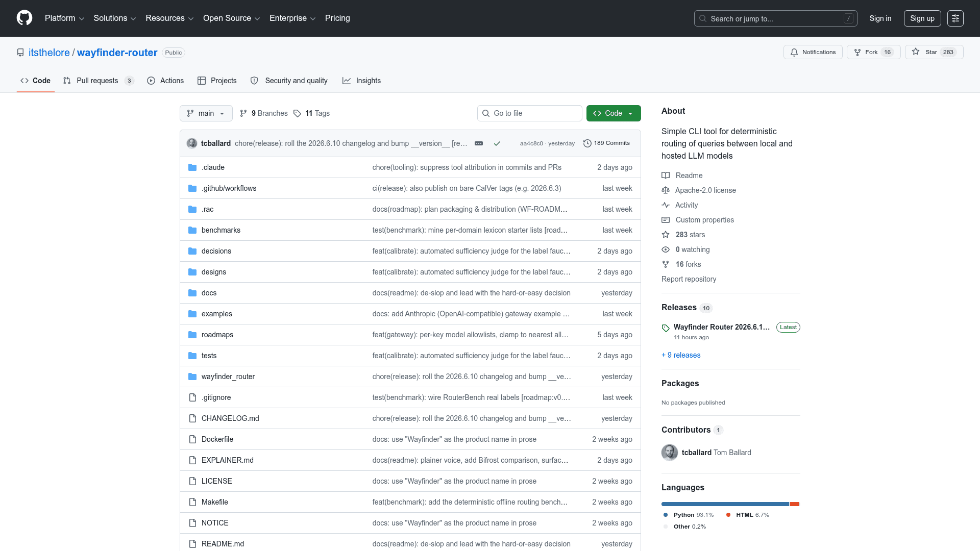Open the main branch selector dropdown
Viewport: 980px width, 551px height.
click(206, 113)
